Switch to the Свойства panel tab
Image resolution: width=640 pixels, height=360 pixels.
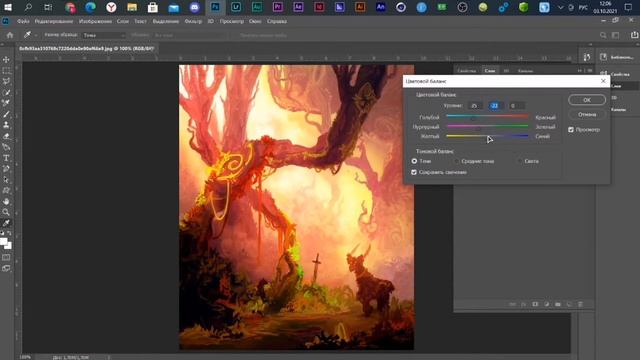[x=466, y=71]
